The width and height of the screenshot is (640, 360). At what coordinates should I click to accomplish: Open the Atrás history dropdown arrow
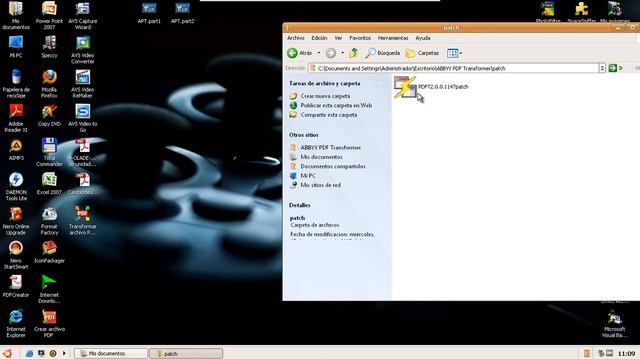(319, 53)
